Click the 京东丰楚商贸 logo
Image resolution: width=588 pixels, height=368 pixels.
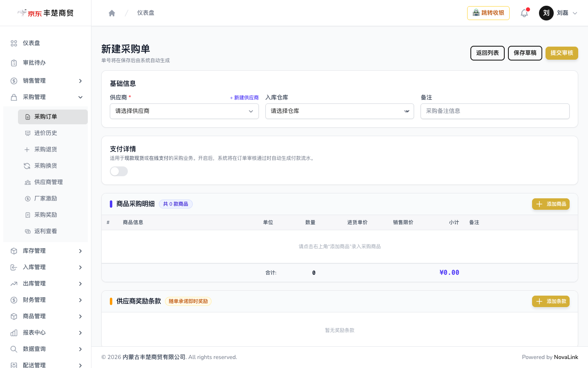pos(45,13)
